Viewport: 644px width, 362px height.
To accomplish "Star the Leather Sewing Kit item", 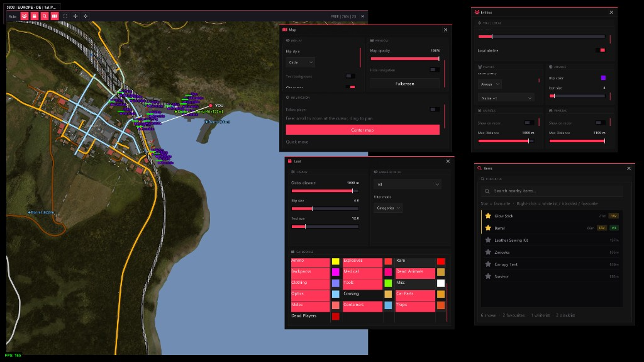I will point(488,240).
